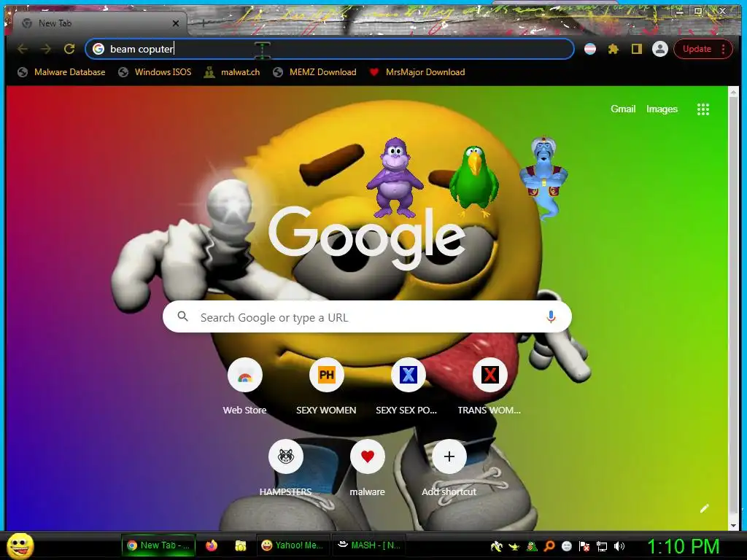Click the striped flag extension icon

point(589,49)
